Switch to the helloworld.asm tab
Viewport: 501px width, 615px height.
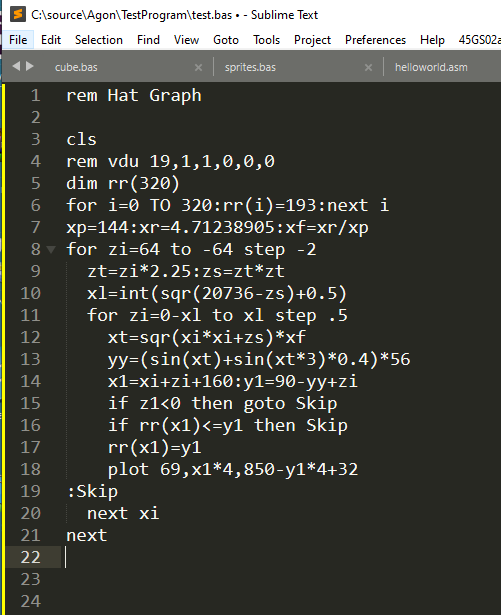[x=431, y=67]
